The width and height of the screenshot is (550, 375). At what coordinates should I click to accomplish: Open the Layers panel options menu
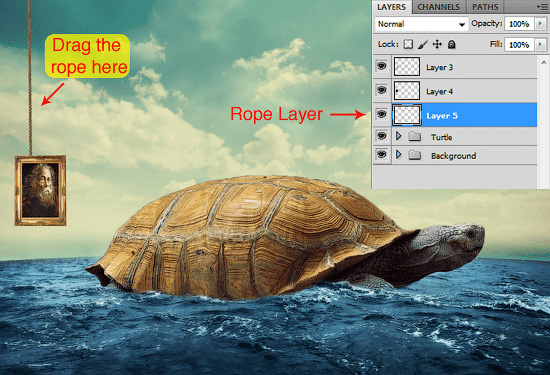[x=542, y=7]
